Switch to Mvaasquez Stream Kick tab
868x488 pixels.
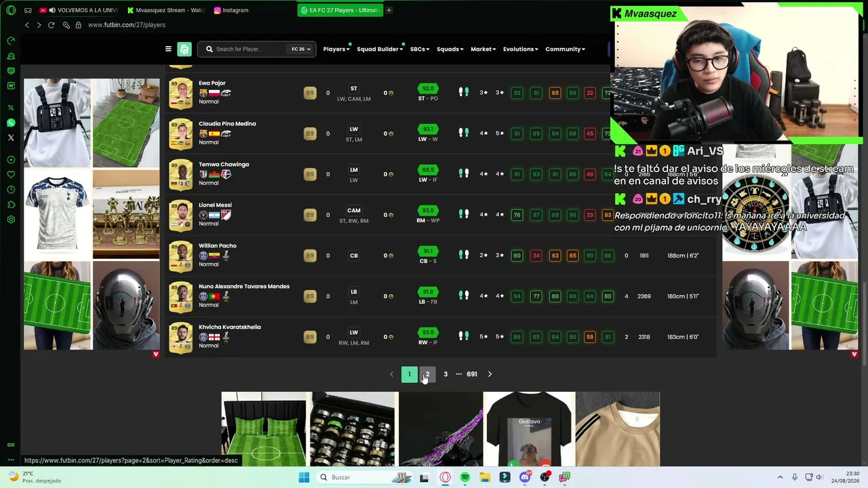(165, 10)
